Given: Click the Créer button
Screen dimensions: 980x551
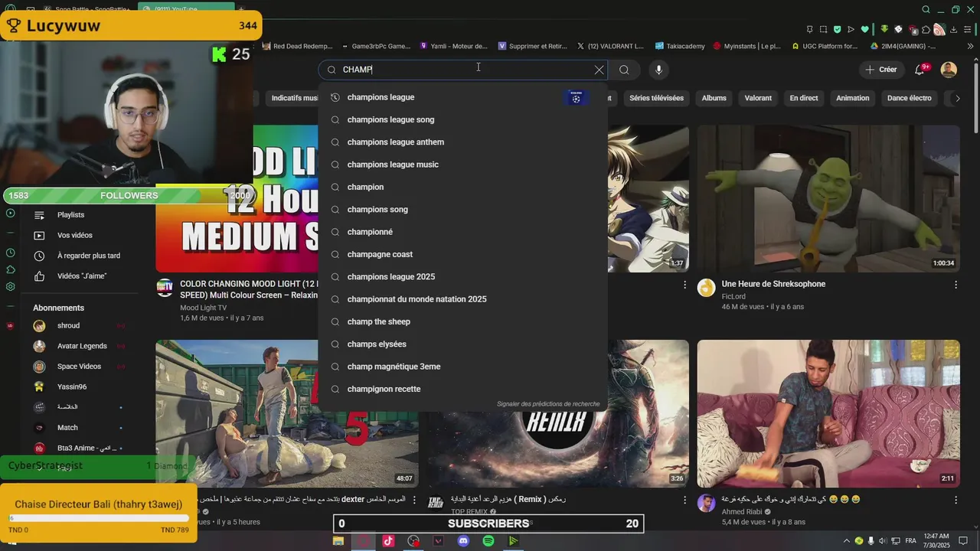Looking at the screenshot, I should (x=880, y=70).
